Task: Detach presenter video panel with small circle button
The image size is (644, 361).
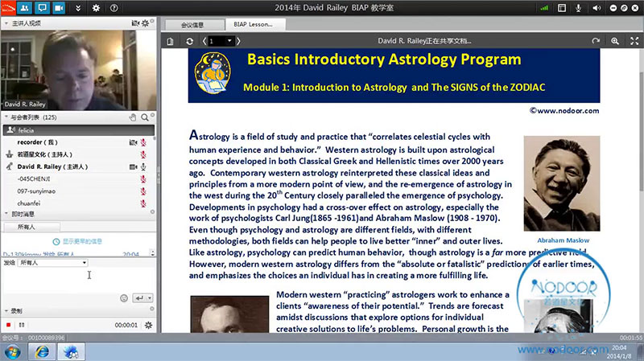Action: 152,21
